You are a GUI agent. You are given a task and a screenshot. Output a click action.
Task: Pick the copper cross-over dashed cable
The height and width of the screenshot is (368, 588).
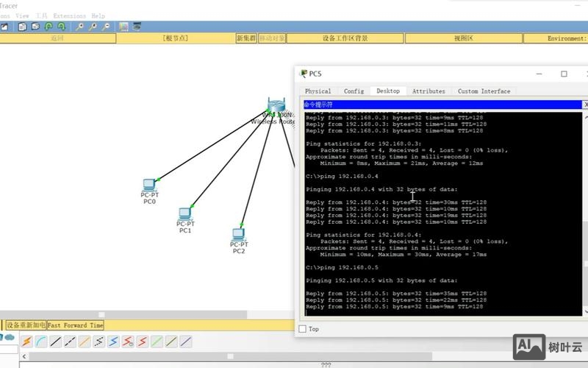[x=71, y=342]
